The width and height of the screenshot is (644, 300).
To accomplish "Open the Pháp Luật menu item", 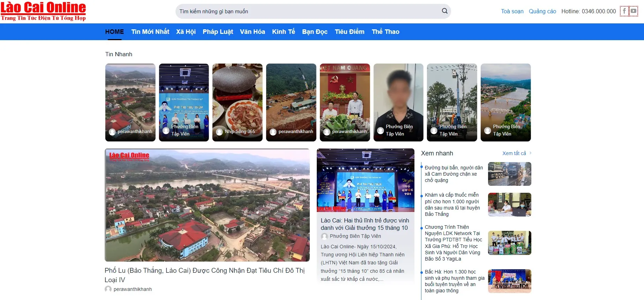I will 218,32.
